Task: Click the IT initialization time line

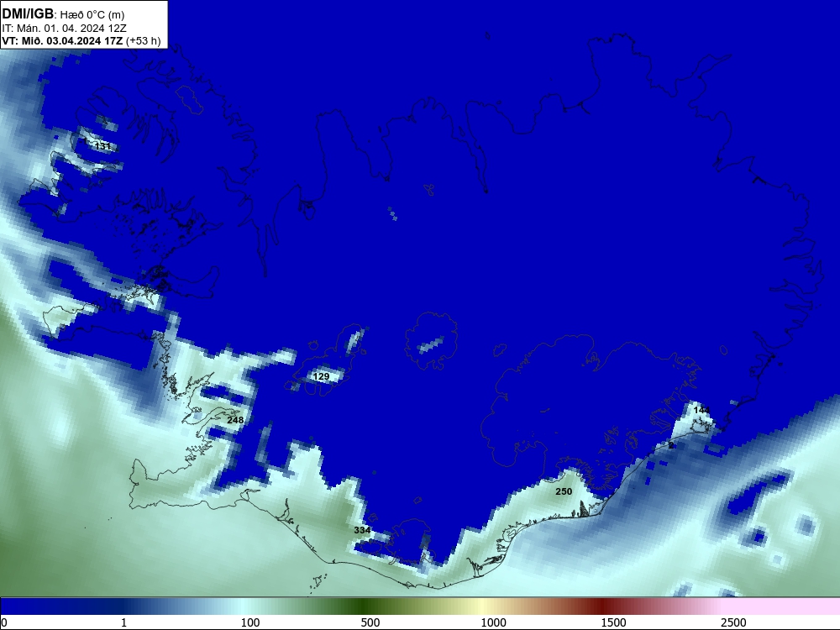Action: [x=64, y=28]
